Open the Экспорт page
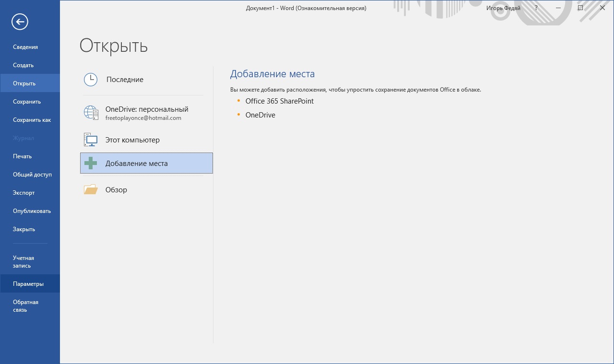Viewport: 614px width, 364px height. [x=30, y=193]
